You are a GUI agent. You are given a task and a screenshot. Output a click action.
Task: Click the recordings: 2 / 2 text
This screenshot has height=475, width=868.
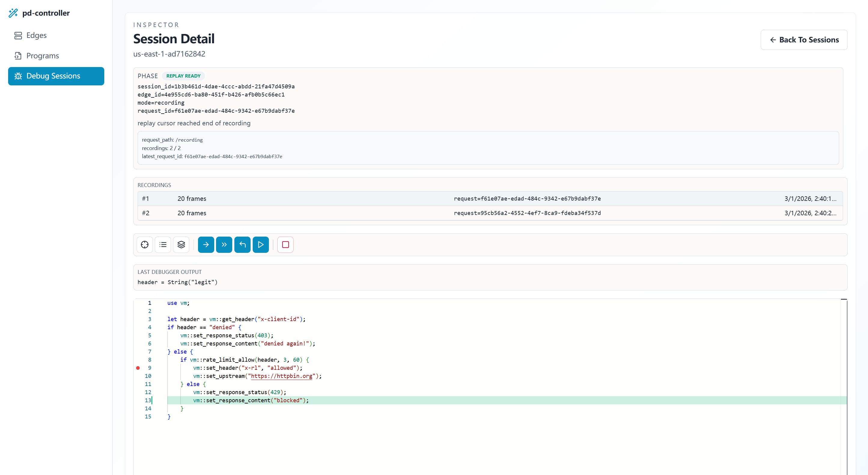[x=161, y=148]
